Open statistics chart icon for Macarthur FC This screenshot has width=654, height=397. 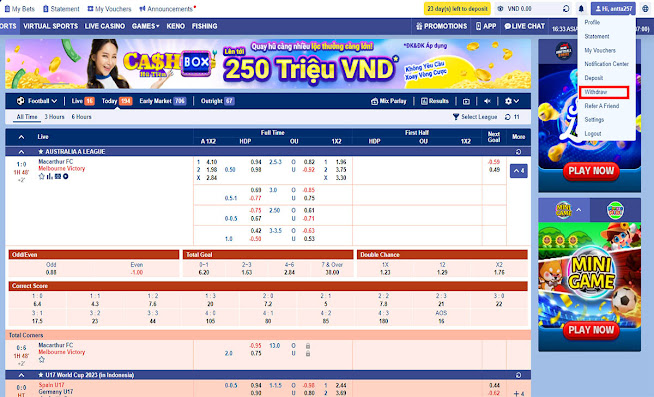[x=50, y=176]
